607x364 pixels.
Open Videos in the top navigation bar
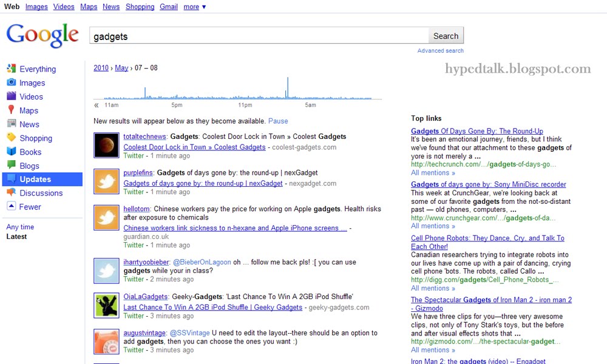[x=64, y=7]
